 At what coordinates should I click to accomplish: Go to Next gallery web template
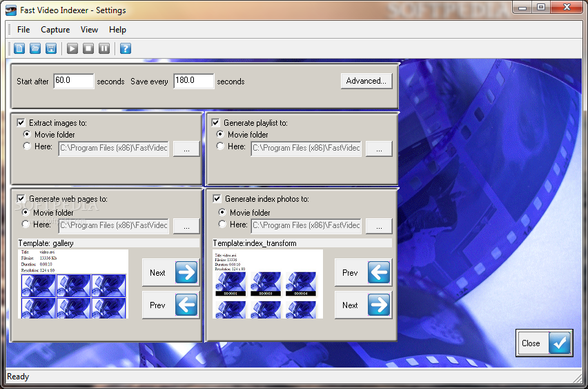pos(170,273)
